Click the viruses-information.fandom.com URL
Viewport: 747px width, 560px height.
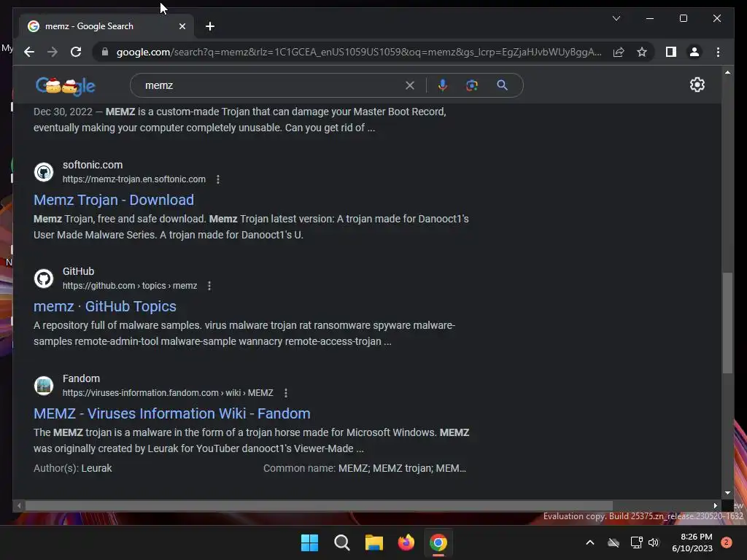pyautogui.click(x=168, y=393)
